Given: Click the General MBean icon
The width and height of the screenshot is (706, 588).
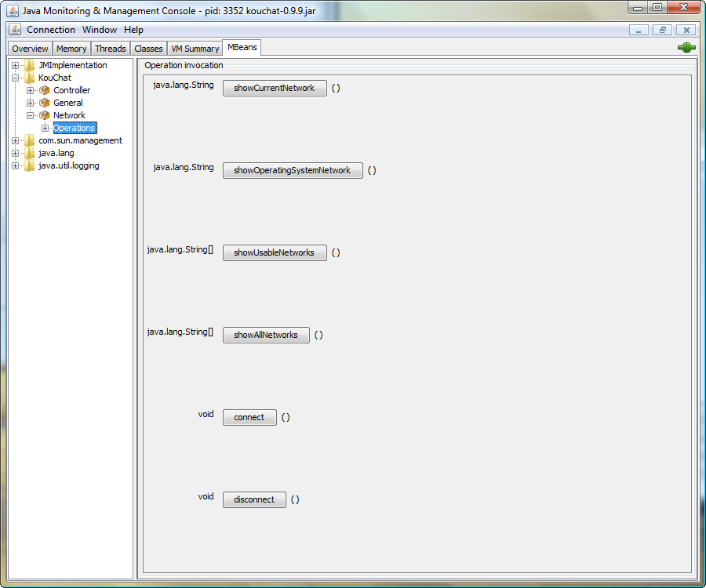Looking at the screenshot, I should pos(44,103).
